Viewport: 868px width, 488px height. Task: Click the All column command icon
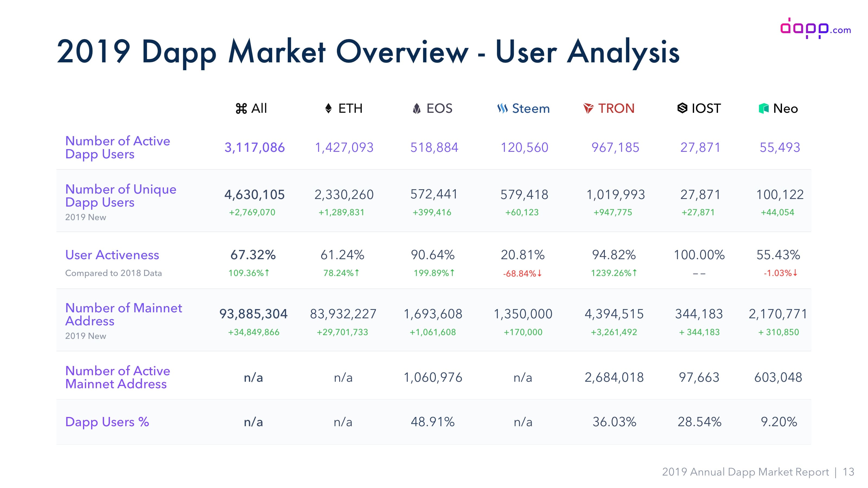[241, 108]
